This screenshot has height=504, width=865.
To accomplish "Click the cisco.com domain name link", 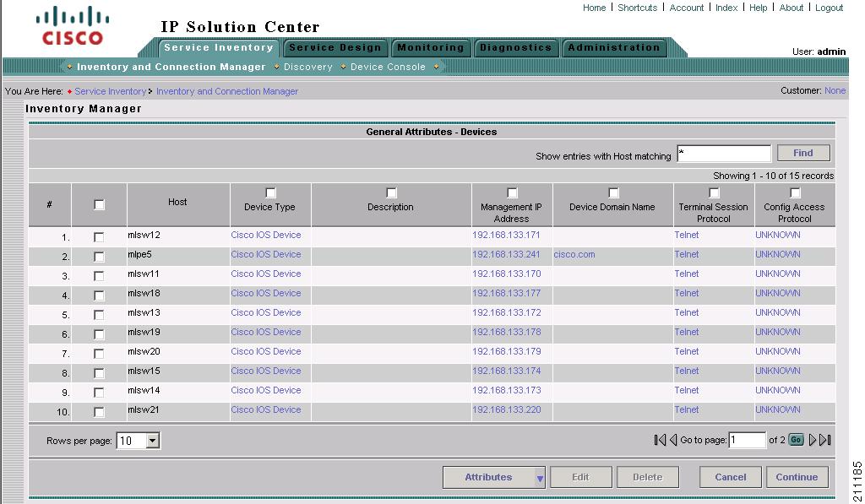I will [x=574, y=254].
